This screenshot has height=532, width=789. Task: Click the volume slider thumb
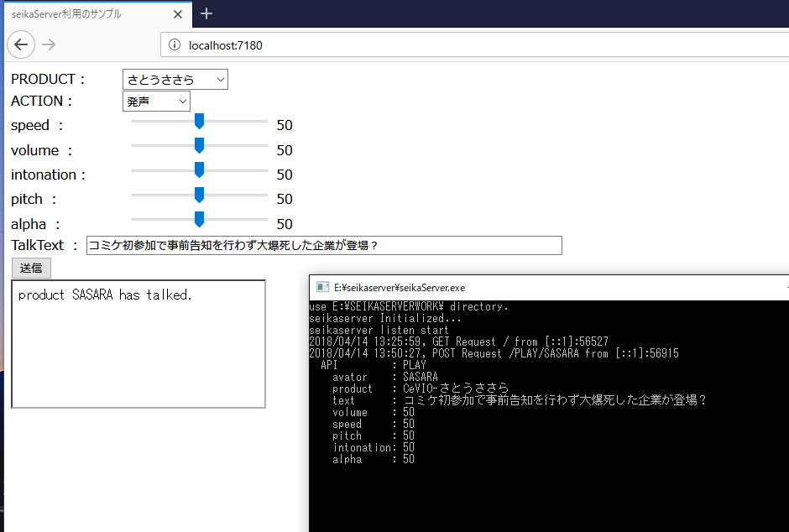click(x=199, y=146)
